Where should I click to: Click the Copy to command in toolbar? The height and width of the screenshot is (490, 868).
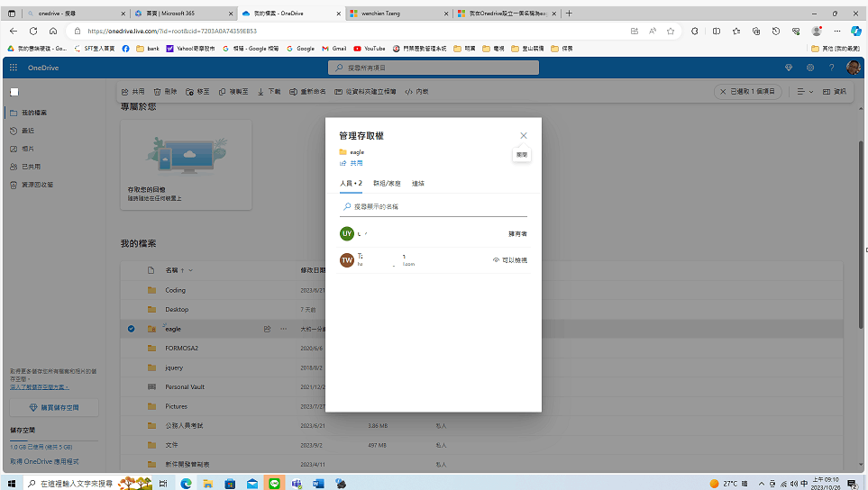click(x=233, y=92)
